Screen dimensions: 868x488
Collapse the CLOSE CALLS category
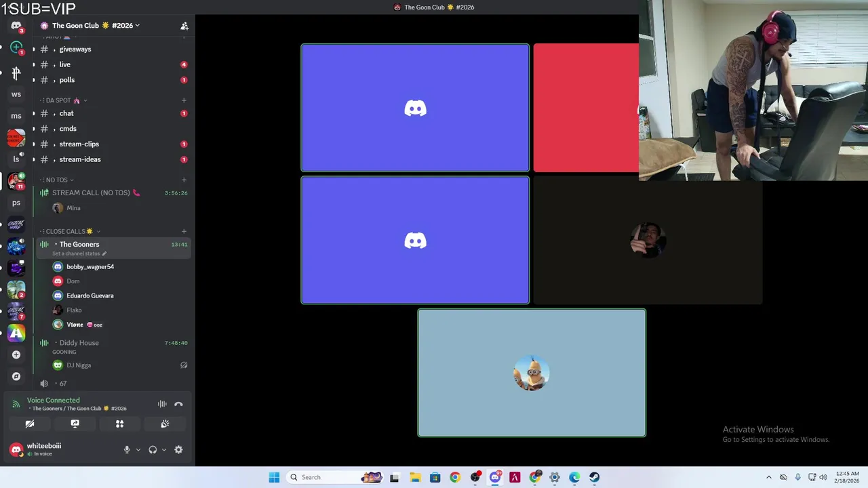tap(70, 231)
